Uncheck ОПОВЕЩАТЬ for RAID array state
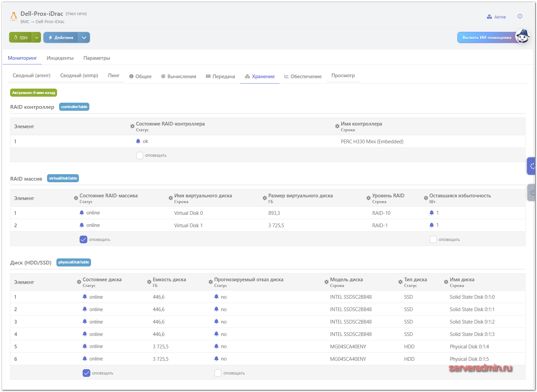 point(83,240)
